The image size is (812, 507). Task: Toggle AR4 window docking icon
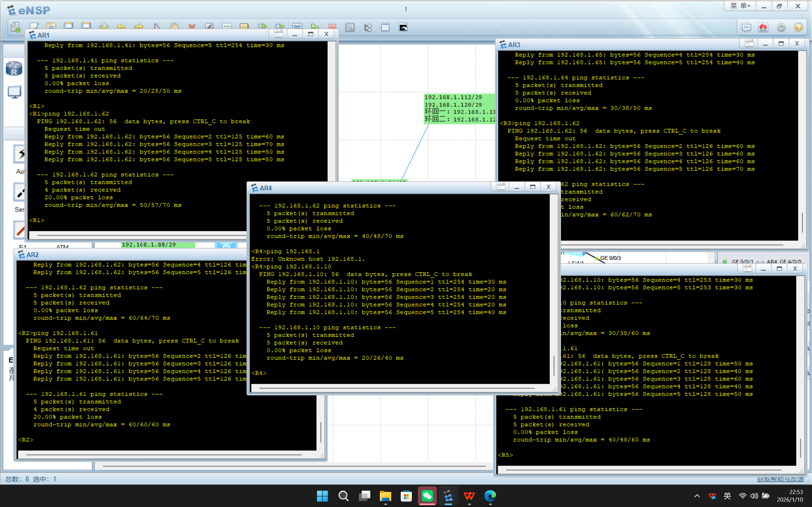click(x=501, y=187)
